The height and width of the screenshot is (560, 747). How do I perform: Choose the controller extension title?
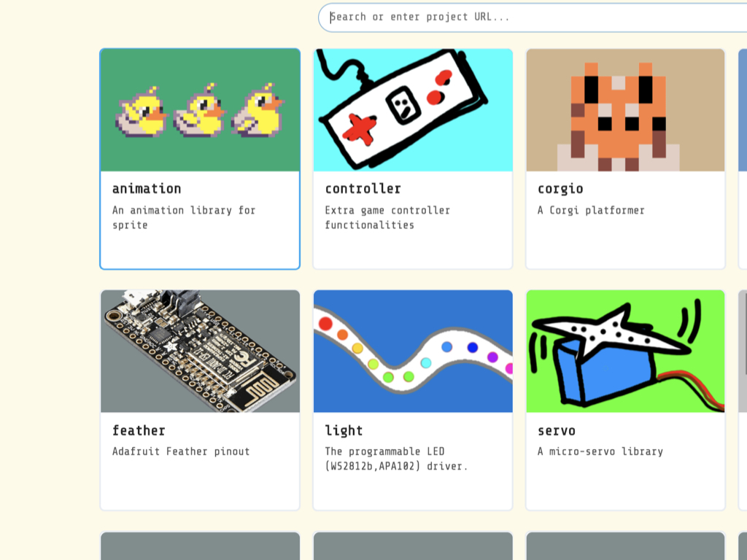click(x=363, y=189)
